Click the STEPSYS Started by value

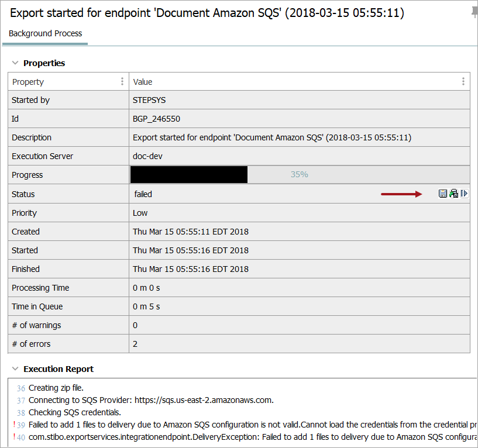click(149, 100)
